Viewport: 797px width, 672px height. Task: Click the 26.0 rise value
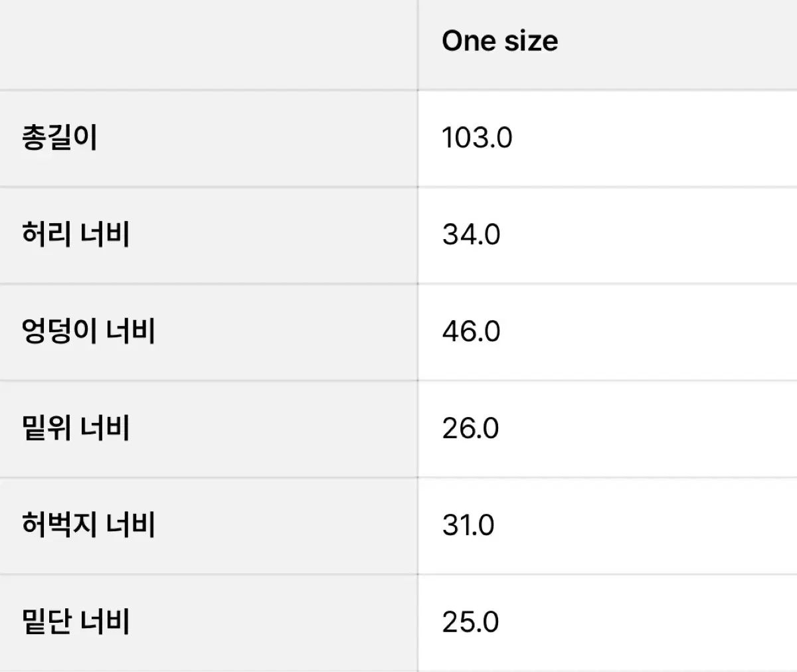470,429
